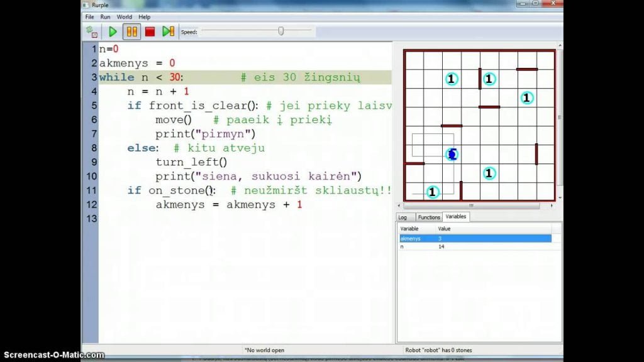Click line number 3 in gutter

(94, 77)
